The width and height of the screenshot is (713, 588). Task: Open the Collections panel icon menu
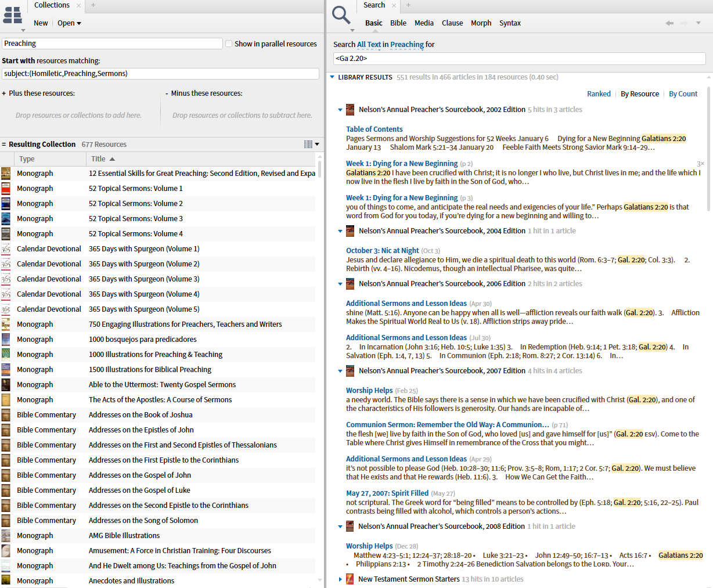coord(13,16)
